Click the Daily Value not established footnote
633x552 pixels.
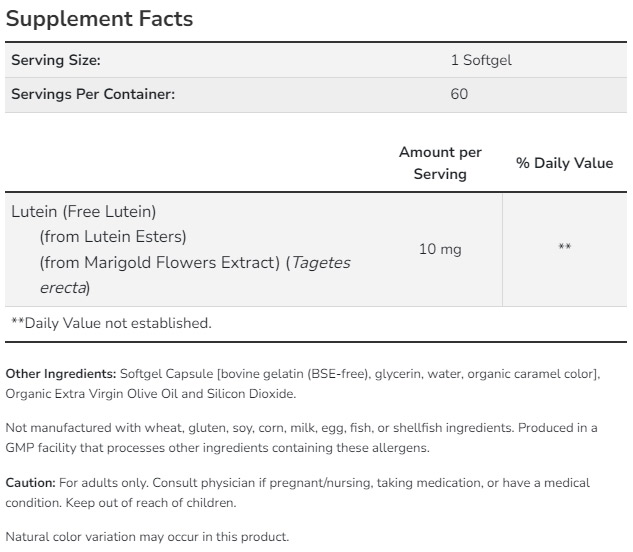click(111, 323)
